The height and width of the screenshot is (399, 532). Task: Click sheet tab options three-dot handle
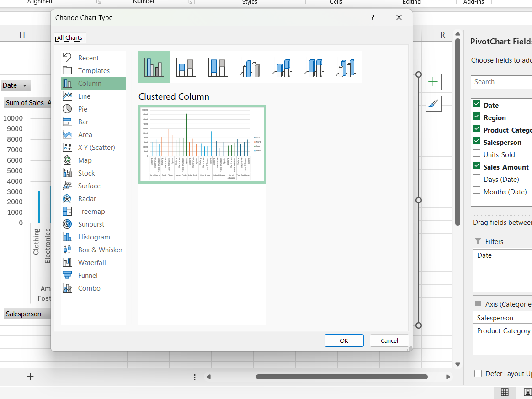[x=194, y=377]
